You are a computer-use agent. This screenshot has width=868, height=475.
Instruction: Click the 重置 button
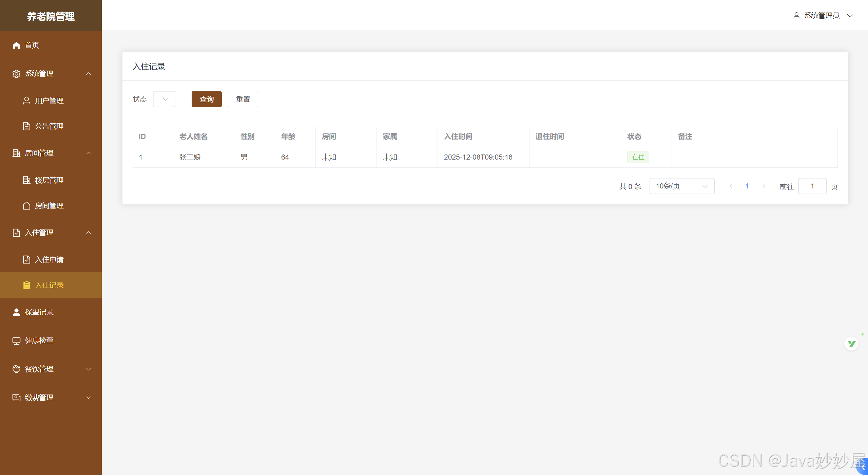point(243,99)
